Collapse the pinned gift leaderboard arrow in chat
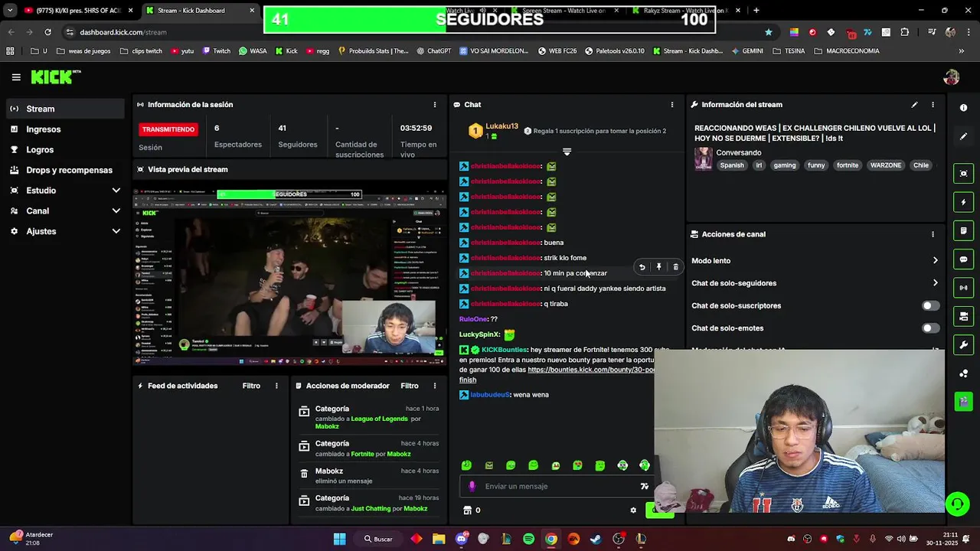Screen dimensions: 980x551 pyautogui.click(x=567, y=152)
